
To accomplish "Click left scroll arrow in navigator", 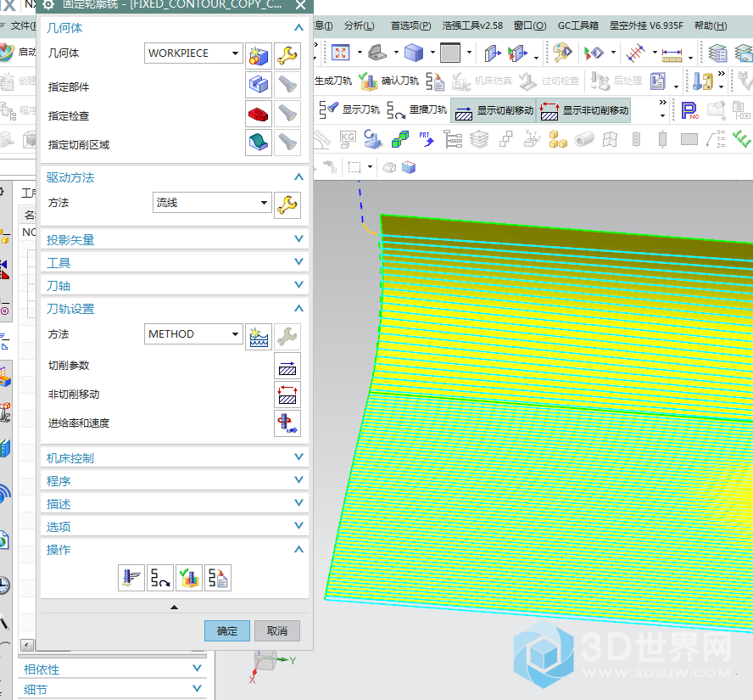I will [27, 645].
